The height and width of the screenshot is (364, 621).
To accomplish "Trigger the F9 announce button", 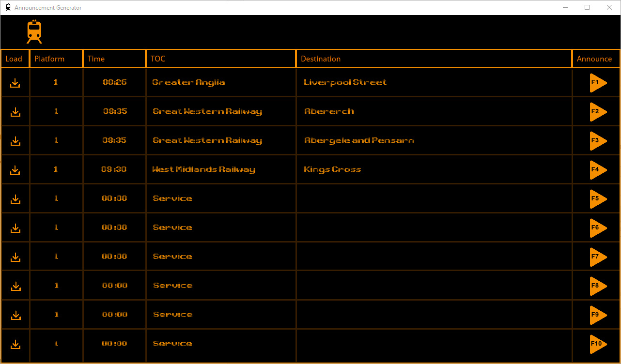I will pyautogui.click(x=598, y=315).
